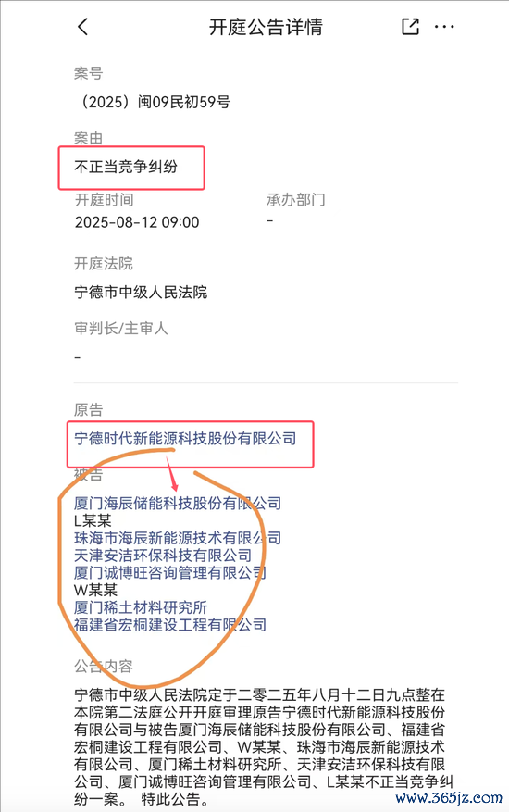Open plaintiff 宁德时代新能源科技股份有限公司 link
509x812 pixels.
pos(185,439)
